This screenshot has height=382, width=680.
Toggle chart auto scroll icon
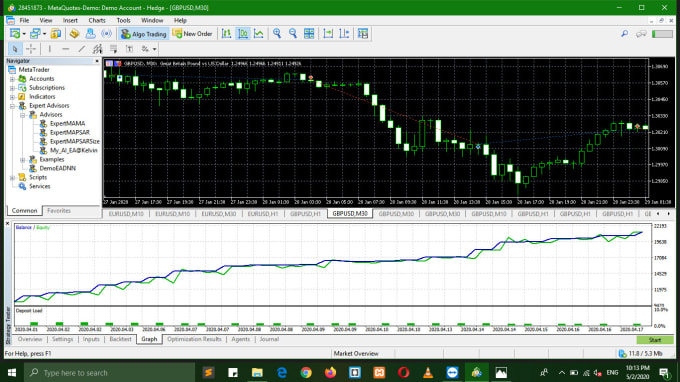pos(328,33)
